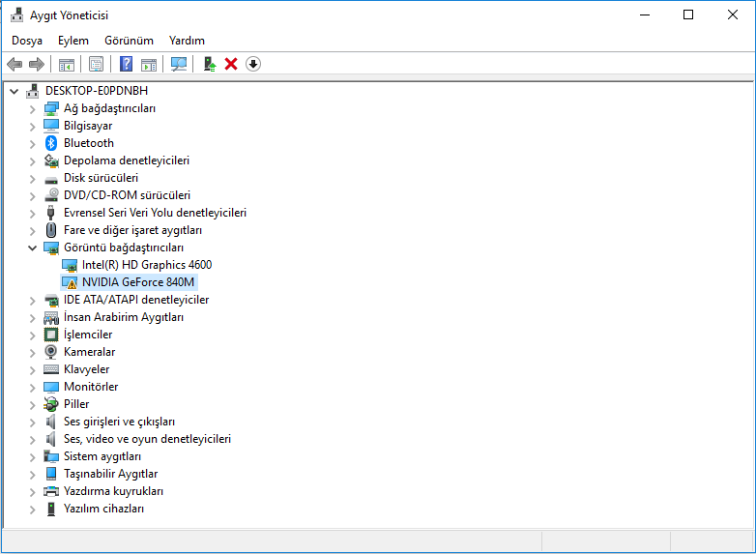This screenshot has width=756, height=554.
Task: Click the Yazdırma kuyrukları printer icon
Action: [x=51, y=491]
